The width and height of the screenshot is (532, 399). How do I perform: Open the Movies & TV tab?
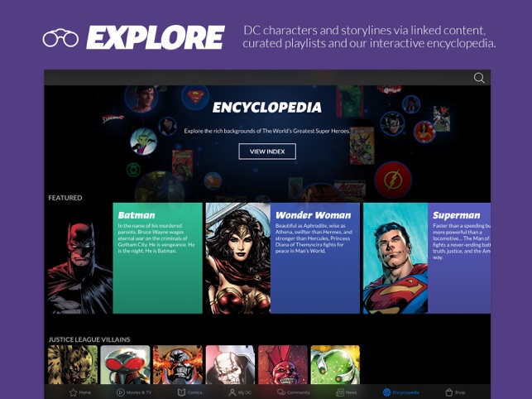pos(134,392)
